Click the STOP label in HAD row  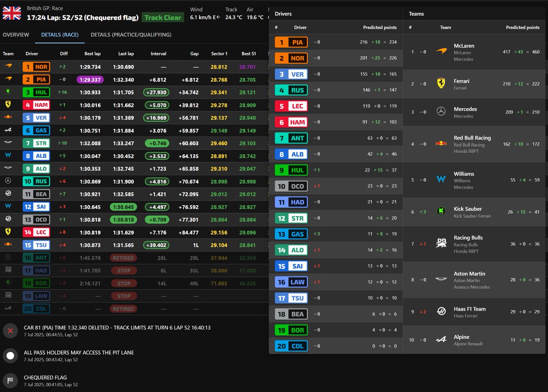pos(123,270)
